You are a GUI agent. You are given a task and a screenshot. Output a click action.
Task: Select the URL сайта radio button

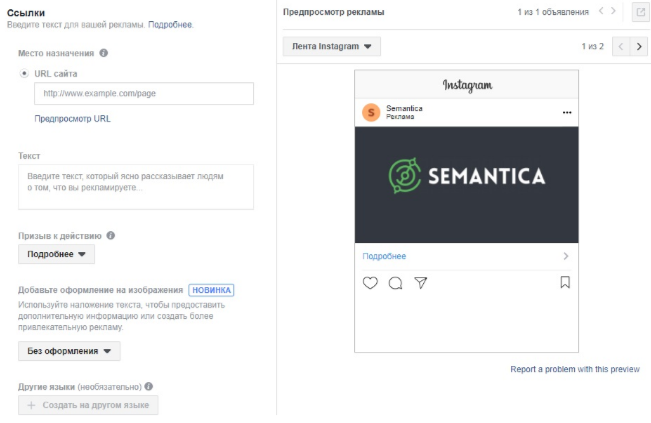pyautogui.click(x=24, y=73)
